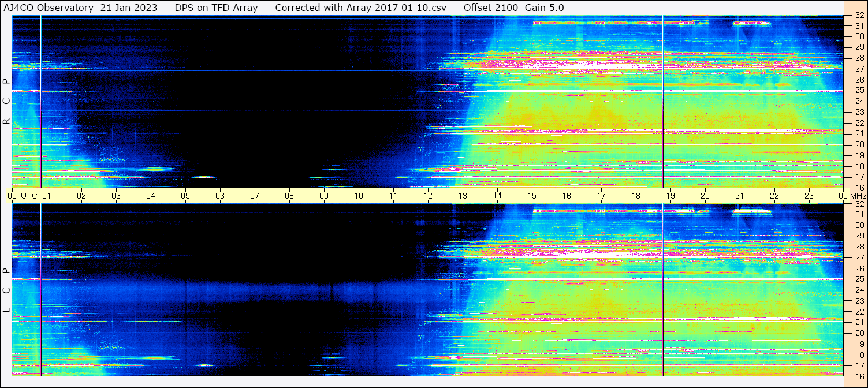Image resolution: width=868 pixels, height=388 pixels.
Task: Click the '21' MHz label of RCP panel
Action: 859,133
